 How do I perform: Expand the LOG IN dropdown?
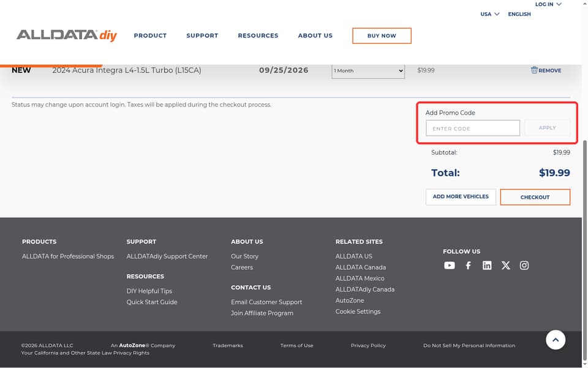pyautogui.click(x=548, y=4)
